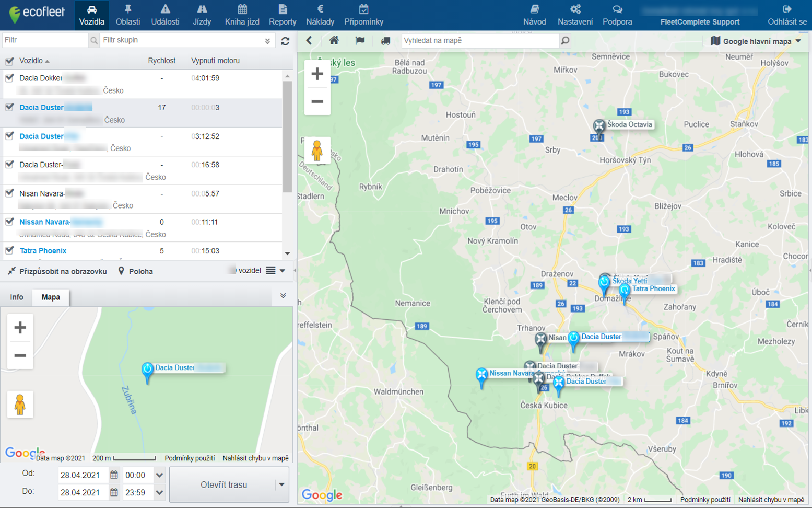Open Google hlavní mapa layer dropdown

[x=756, y=41]
